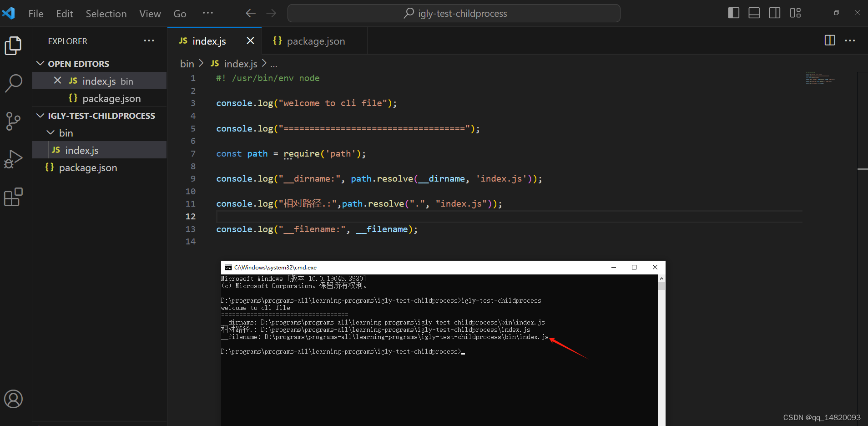Open the Extensions icon

14,197
